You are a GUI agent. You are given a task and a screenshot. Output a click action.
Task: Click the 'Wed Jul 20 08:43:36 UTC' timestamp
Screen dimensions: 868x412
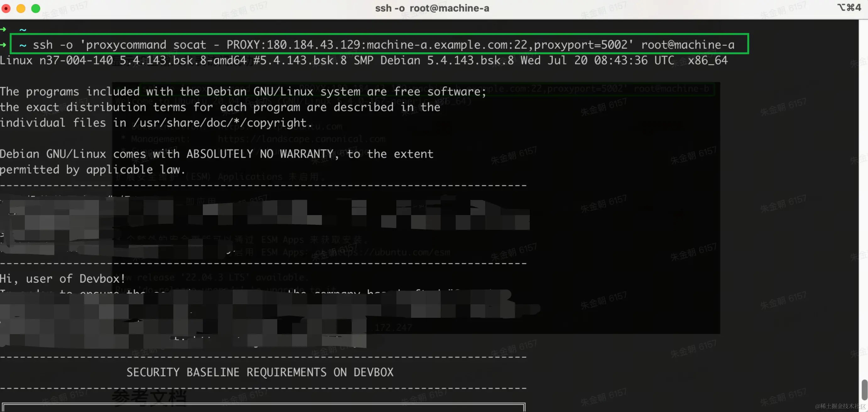coord(597,60)
